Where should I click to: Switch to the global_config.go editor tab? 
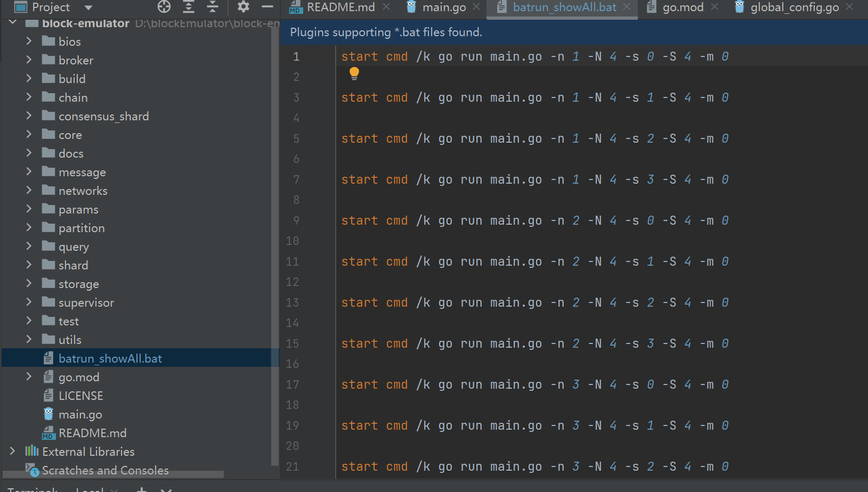point(794,7)
